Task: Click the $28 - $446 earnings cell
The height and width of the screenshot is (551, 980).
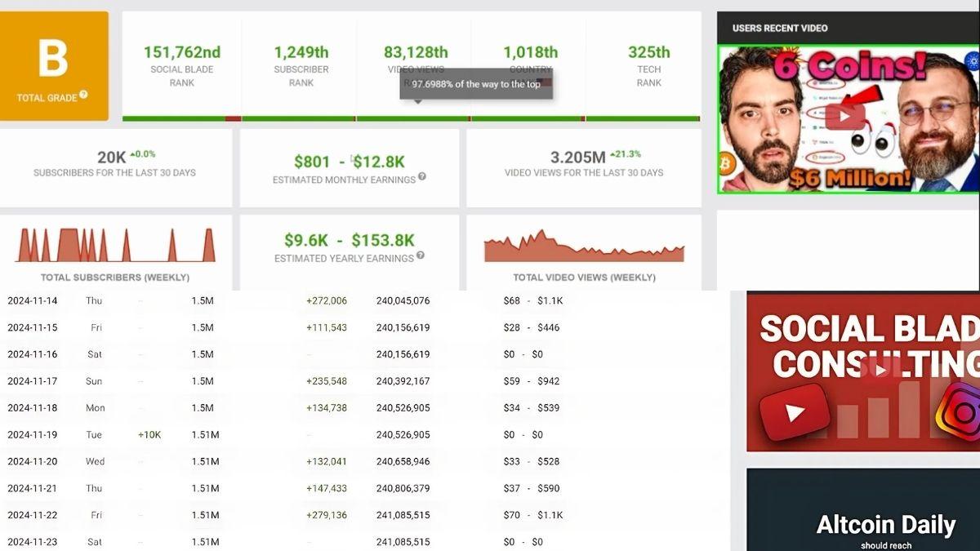Action: click(532, 327)
